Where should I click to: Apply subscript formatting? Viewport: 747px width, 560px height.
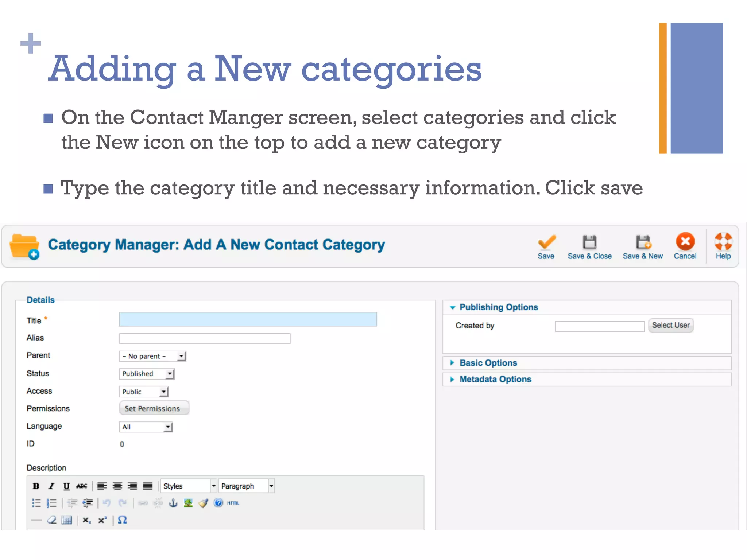pyautogui.click(x=86, y=520)
